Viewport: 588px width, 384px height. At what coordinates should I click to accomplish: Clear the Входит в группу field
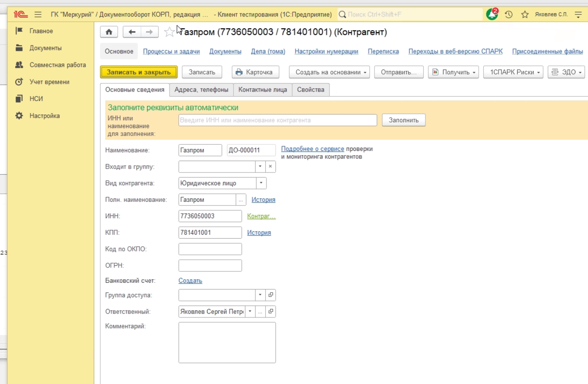point(270,167)
